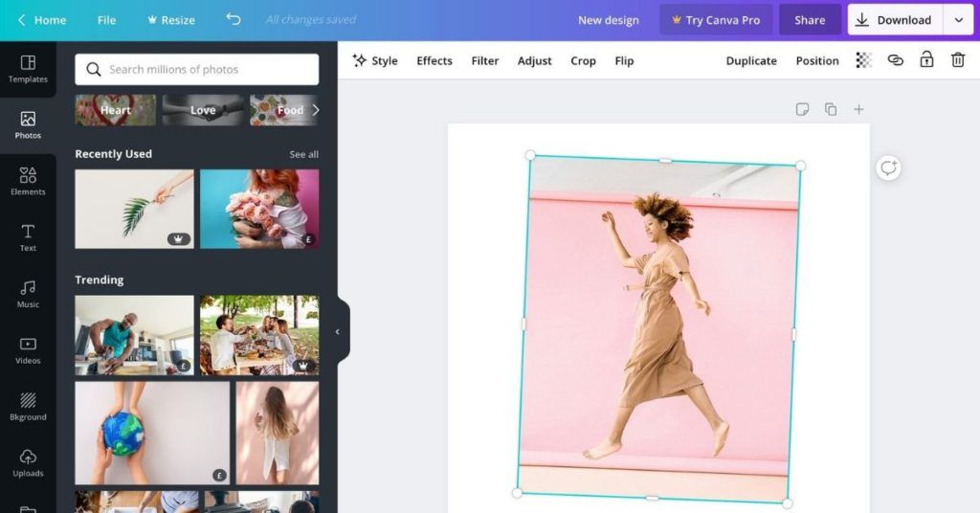Add a comment using the bubble icon
980x513 pixels.
tap(888, 168)
